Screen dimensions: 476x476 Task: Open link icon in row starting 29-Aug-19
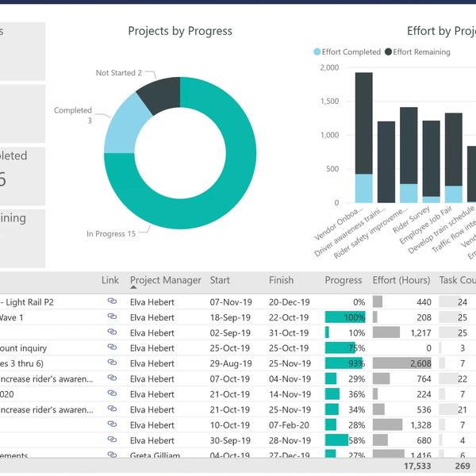pos(112,363)
